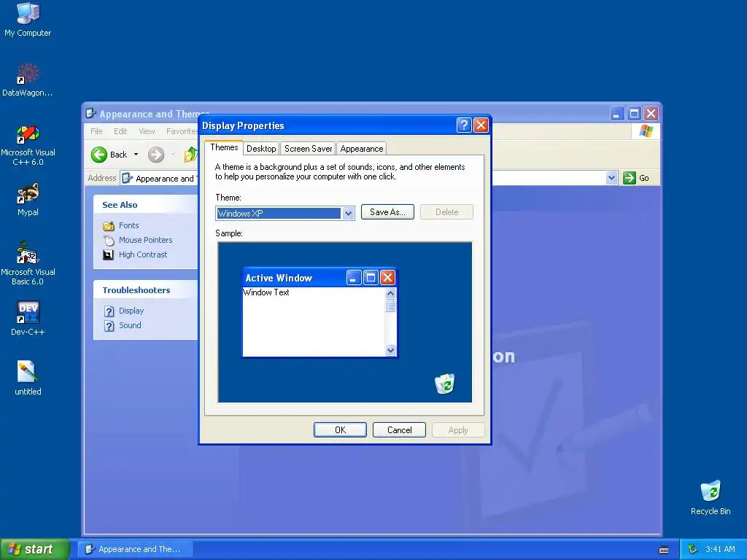Click the keyboard icon in taskbar tray

click(x=664, y=550)
